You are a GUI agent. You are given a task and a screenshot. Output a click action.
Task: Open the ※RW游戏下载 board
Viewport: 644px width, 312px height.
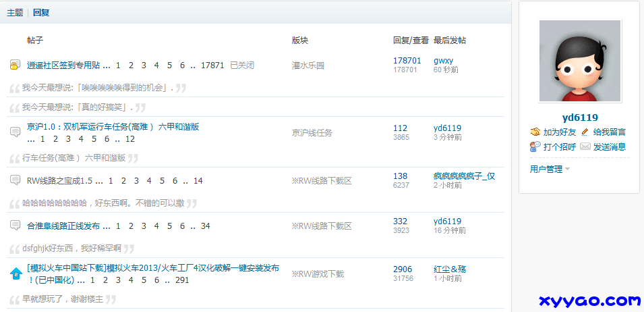click(318, 274)
